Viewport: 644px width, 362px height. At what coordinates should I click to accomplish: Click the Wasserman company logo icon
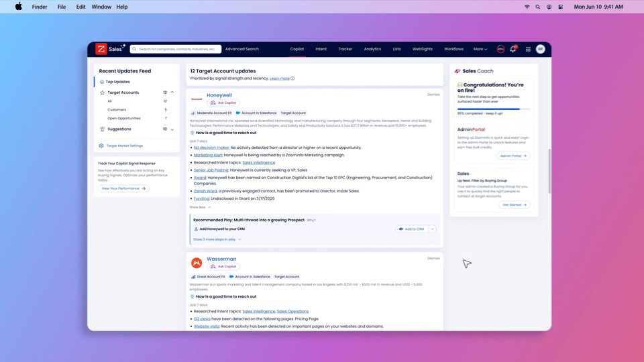(197, 263)
